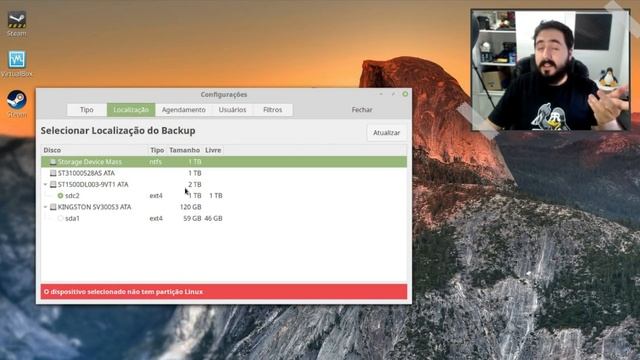Screen dimensions: 640x360
Task: Switch to the Tipo tab
Action: 87,110
